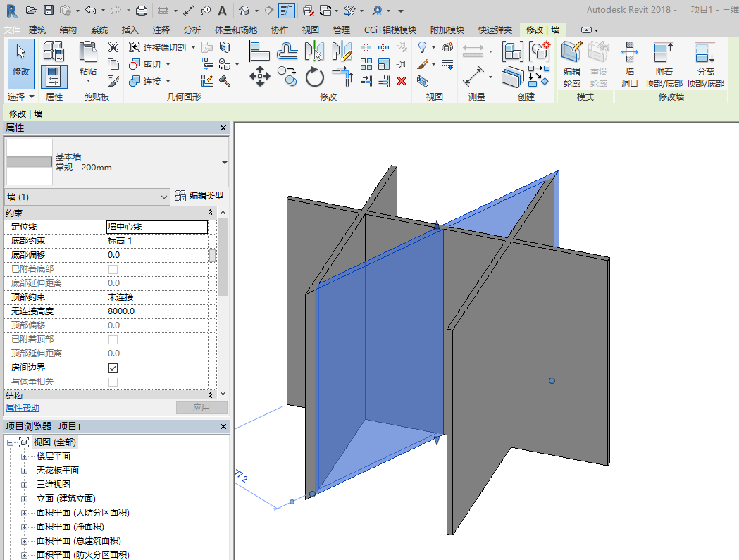The height and width of the screenshot is (560, 739).
Task: Click the Save icon in quick access
Action: pos(49,11)
